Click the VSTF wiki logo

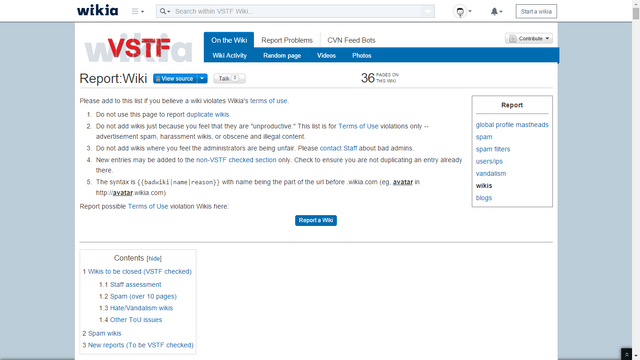138,48
